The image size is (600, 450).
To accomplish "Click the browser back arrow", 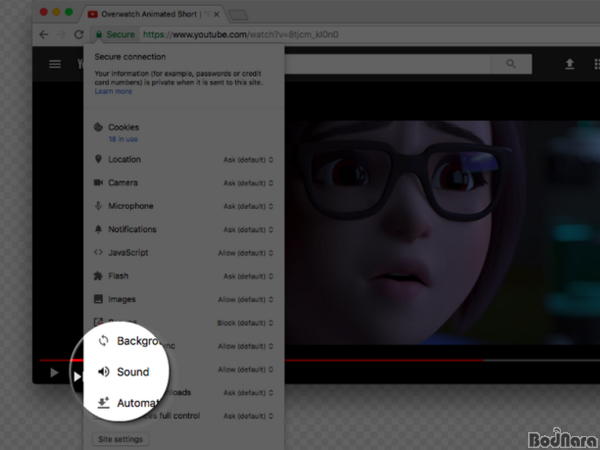I will coord(44,34).
